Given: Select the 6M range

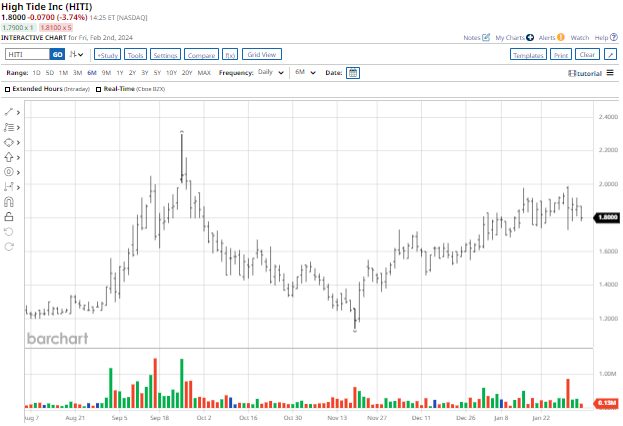Looking at the screenshot, I should coord(92,73).
